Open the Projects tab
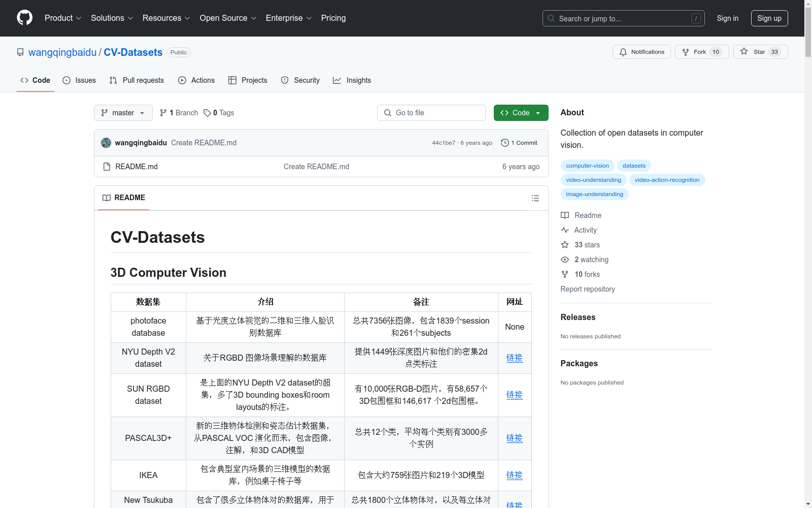 pos(248,80)
